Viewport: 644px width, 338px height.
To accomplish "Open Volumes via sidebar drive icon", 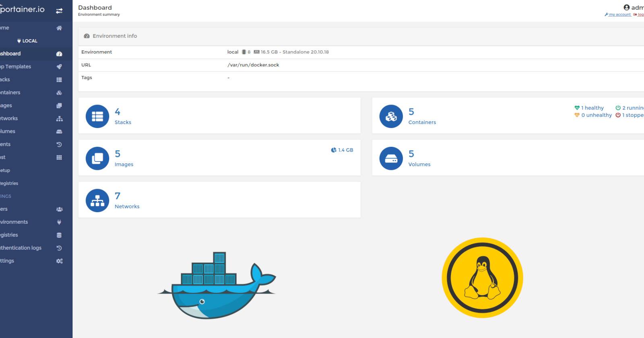I will pyautogui.click(x=59, y=132).
